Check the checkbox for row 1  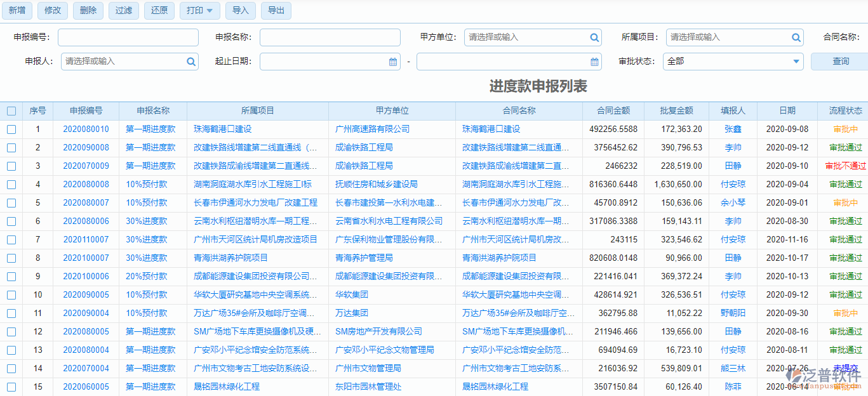click(11, 129)
